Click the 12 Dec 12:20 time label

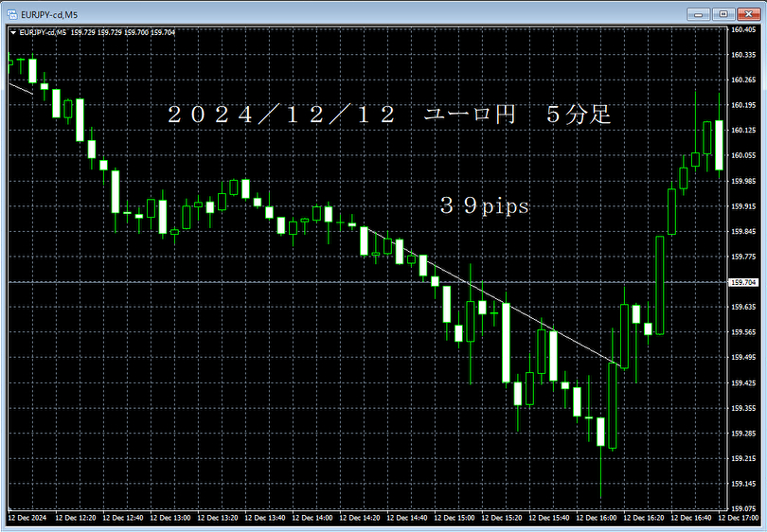click(76, 518)
